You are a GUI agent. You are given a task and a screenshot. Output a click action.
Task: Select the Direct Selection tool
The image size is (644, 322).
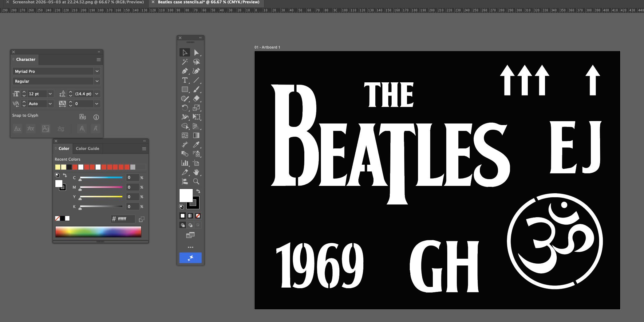(196, 53)
